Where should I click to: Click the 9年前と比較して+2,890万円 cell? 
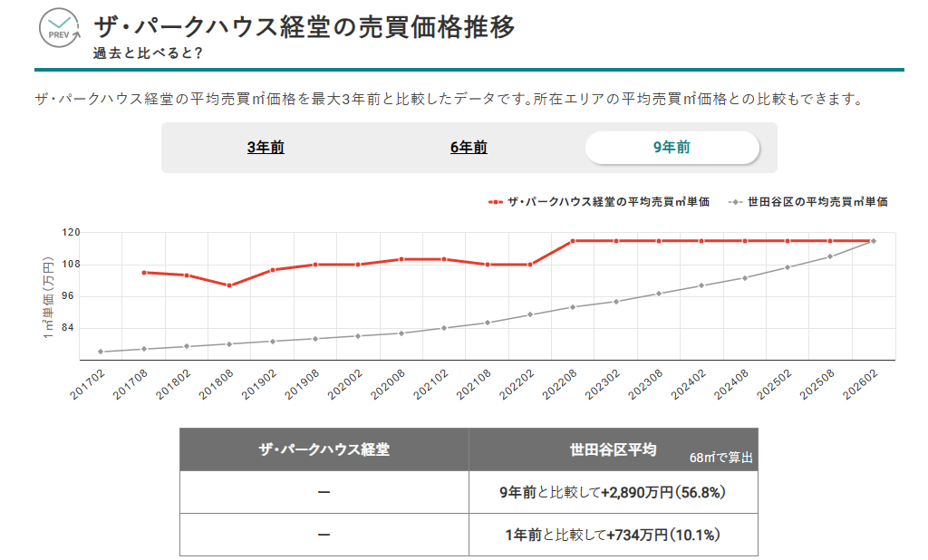613,492
